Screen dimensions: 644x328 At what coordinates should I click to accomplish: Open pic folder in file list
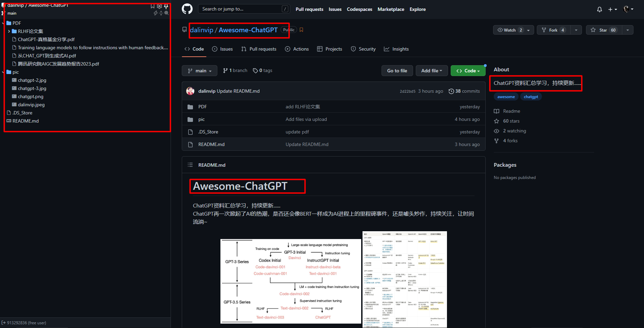coord(201,119)
